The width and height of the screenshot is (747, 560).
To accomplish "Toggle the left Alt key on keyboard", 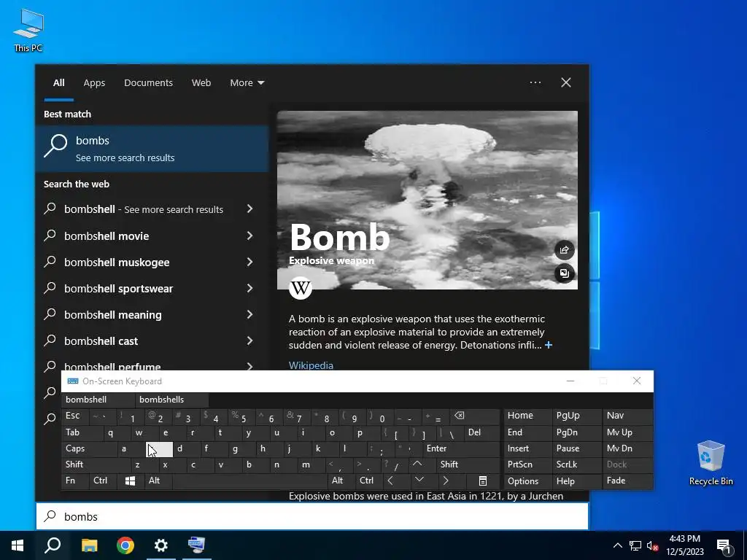I will (158, 481).
